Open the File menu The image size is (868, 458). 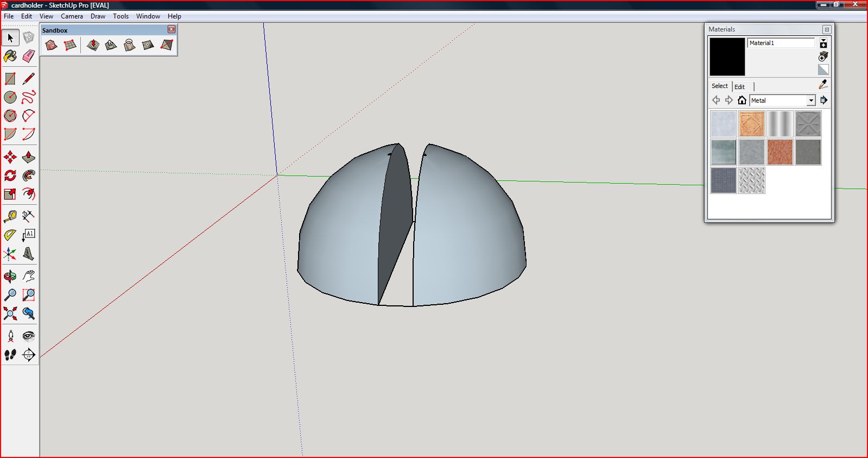[9, 16]
